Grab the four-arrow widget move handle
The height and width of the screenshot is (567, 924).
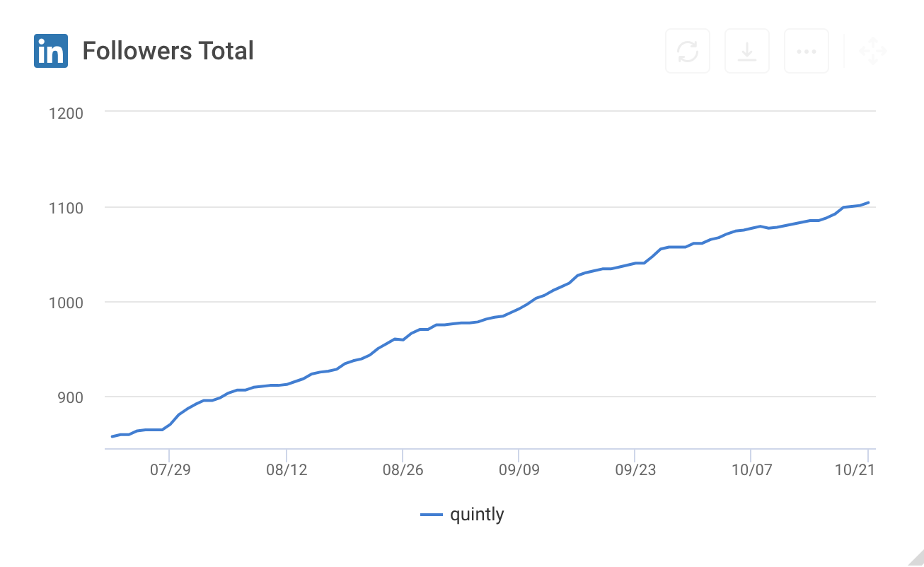[x=874, y=50]
